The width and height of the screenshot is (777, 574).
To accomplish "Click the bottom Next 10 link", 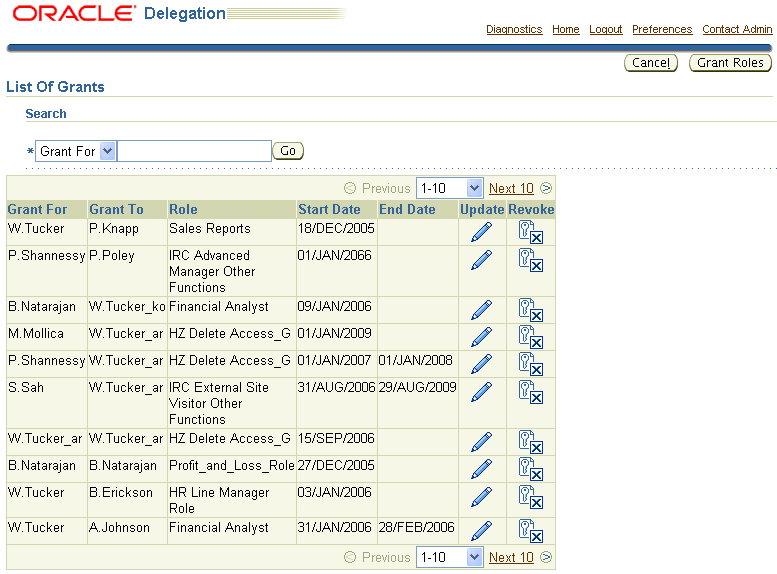I will coord(511,557).
